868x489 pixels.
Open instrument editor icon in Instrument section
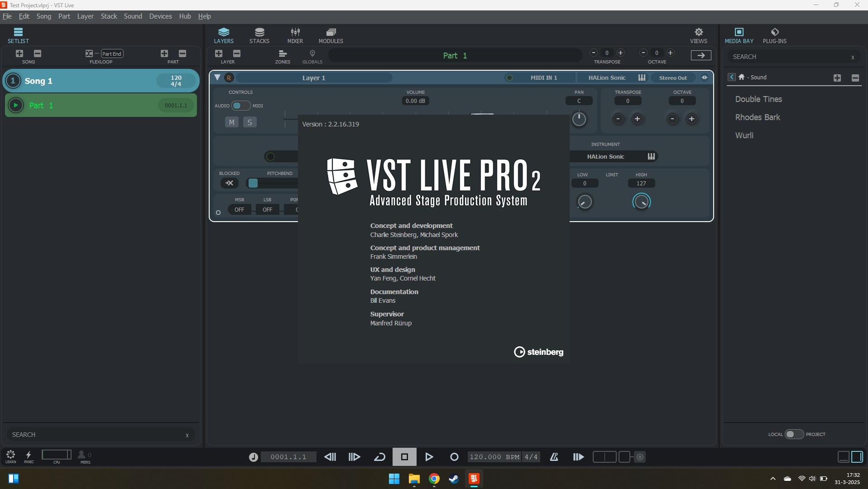point(651,156)
